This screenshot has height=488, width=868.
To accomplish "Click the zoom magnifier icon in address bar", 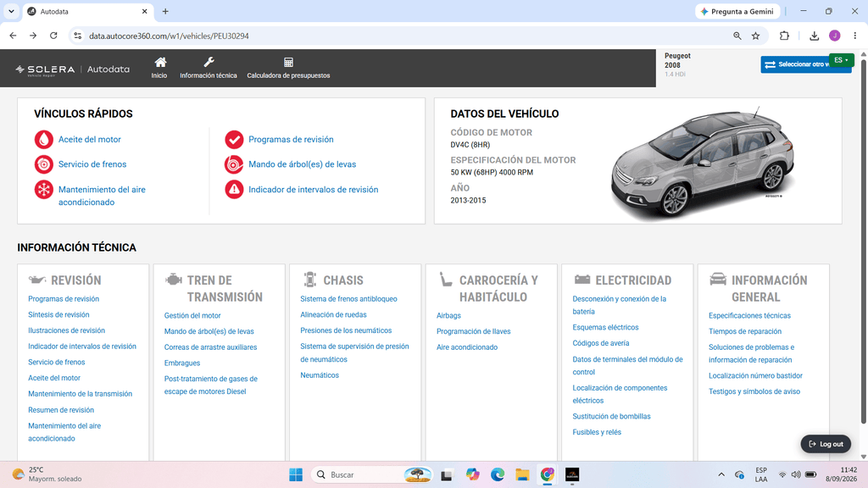I will [x=737, y=36].
